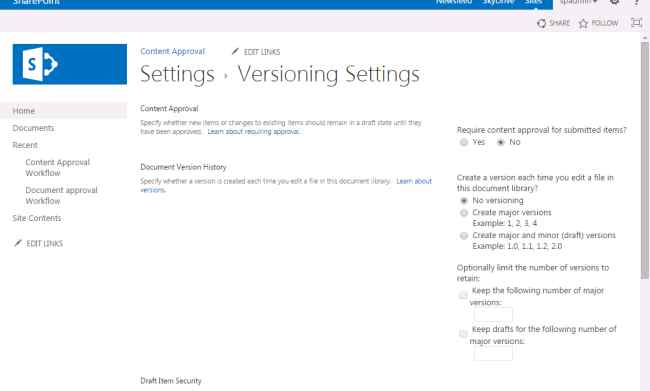Click the Recent heading in the left navigation
The height and width of the screenshot is (391, 650).
[25, 145]
